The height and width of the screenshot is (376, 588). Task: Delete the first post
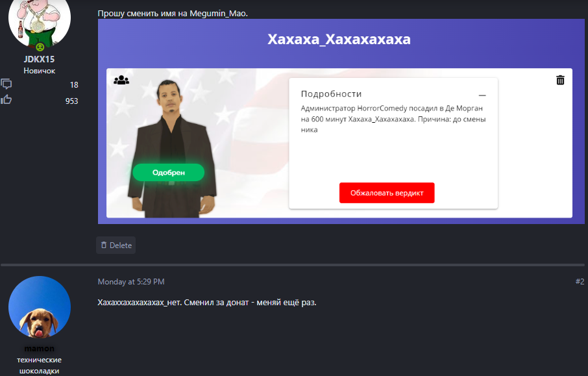(x=116, y=245)
